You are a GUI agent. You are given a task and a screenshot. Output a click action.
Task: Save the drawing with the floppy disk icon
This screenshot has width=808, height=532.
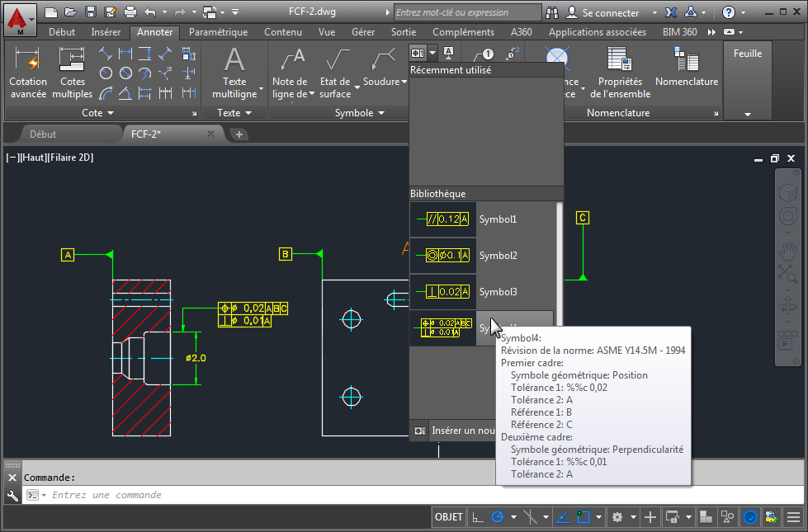(91, 12)
